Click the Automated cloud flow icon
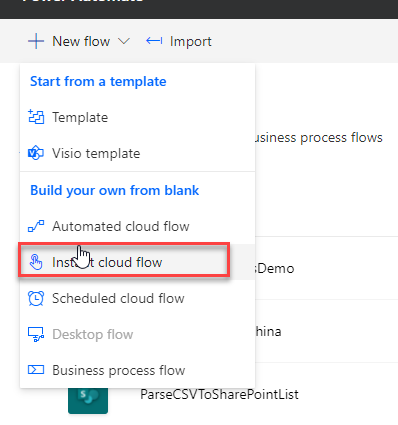The height and width of the screenshot is (425, 398). point(36,226)
